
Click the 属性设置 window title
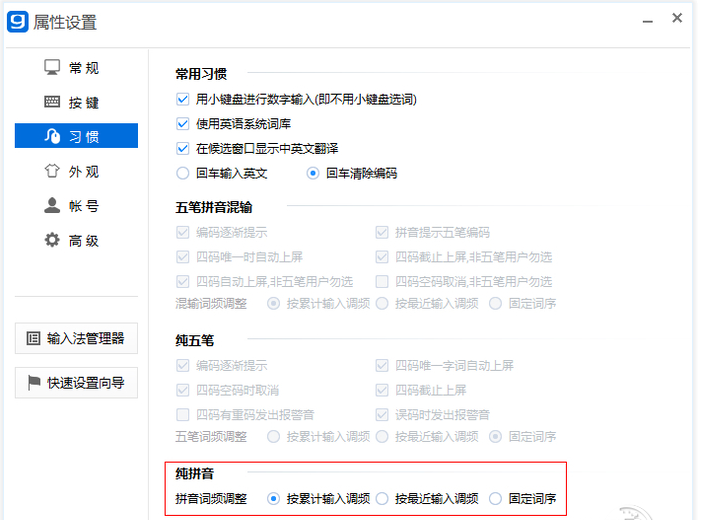[x=65, y=22]
